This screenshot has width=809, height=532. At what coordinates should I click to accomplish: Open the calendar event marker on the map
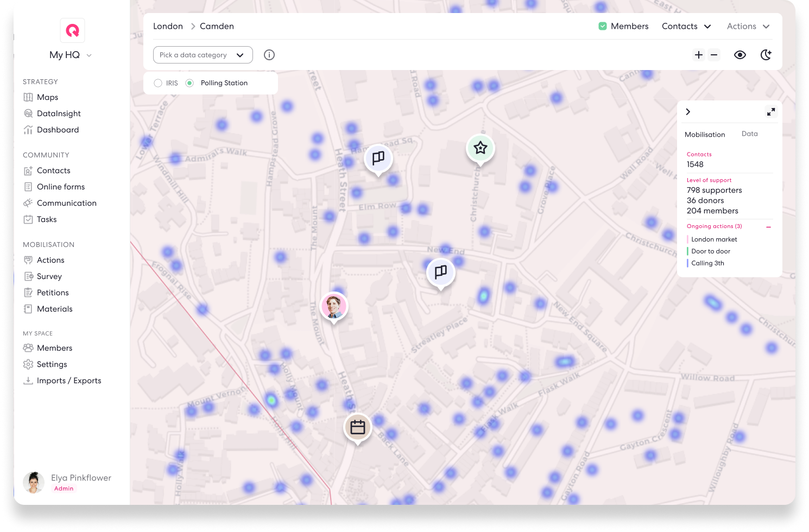[x=358, y=427]
